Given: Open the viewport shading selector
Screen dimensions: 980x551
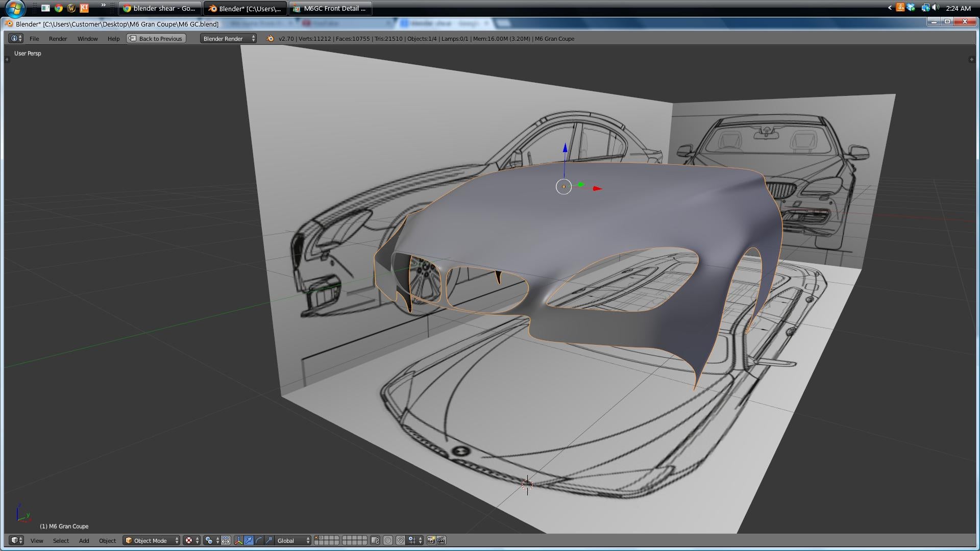Looking at the screenshot, I should point(191,540).
